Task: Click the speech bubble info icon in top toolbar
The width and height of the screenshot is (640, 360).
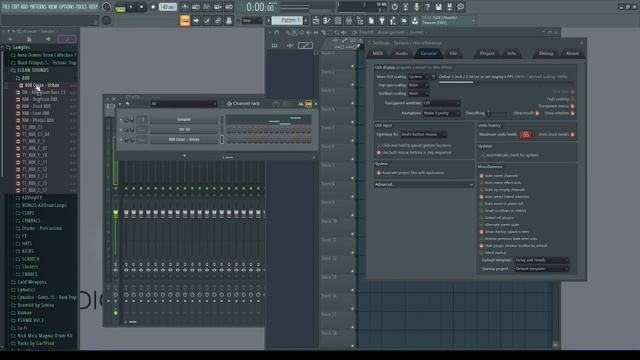Action: 460,7
